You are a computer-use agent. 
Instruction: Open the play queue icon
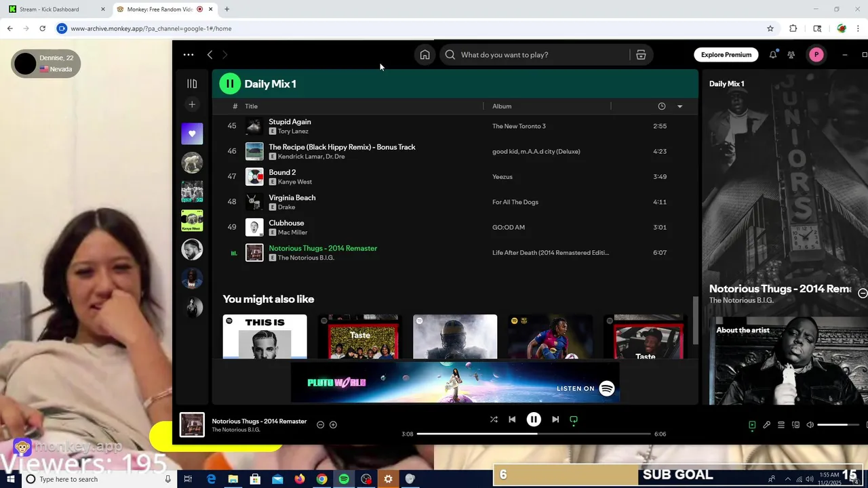(x=781, y=425)
